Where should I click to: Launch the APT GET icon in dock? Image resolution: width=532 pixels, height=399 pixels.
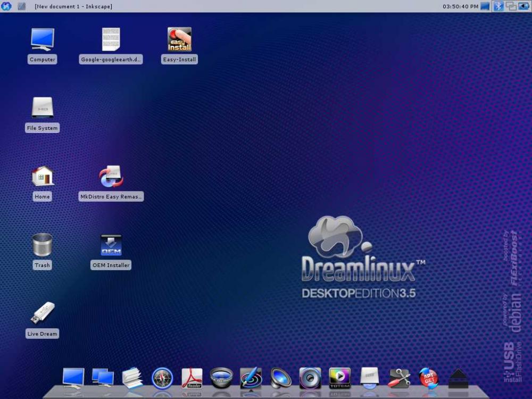[428, 378]
